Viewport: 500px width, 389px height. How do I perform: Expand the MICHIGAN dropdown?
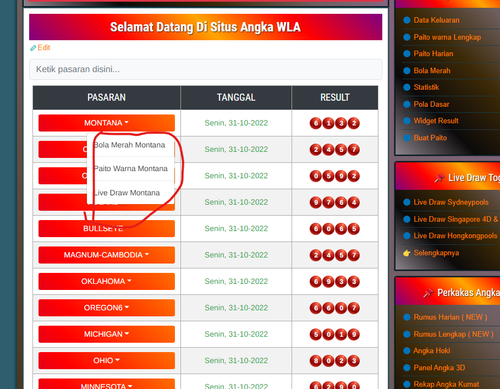pos(106,334)
